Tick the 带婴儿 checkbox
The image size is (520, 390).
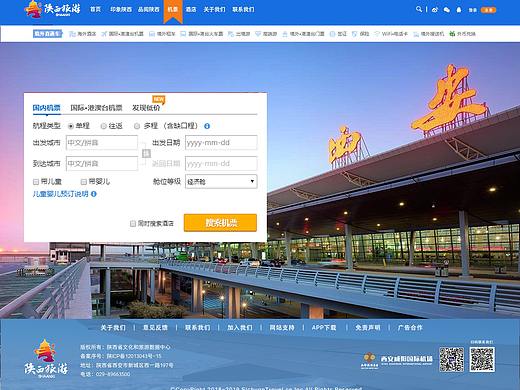tap(84, 182)
